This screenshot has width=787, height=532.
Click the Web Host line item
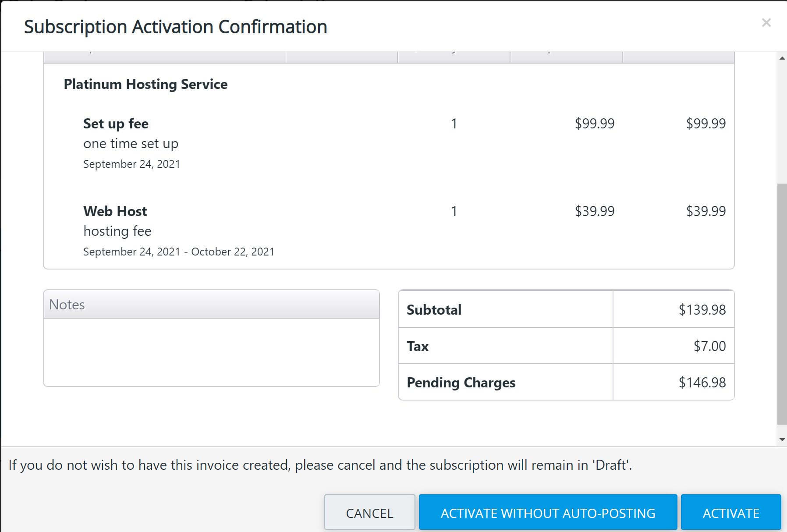[x=115, y=211]
